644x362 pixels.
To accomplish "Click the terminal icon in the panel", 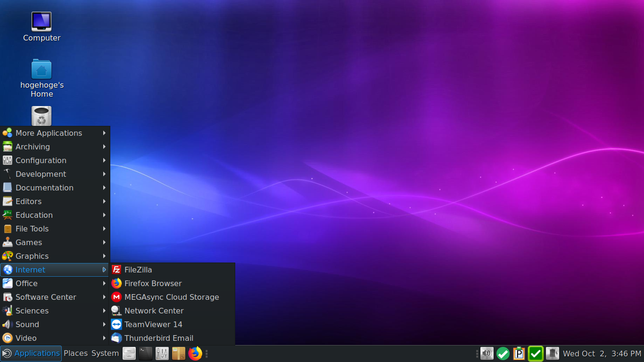I will coord(146,354).
